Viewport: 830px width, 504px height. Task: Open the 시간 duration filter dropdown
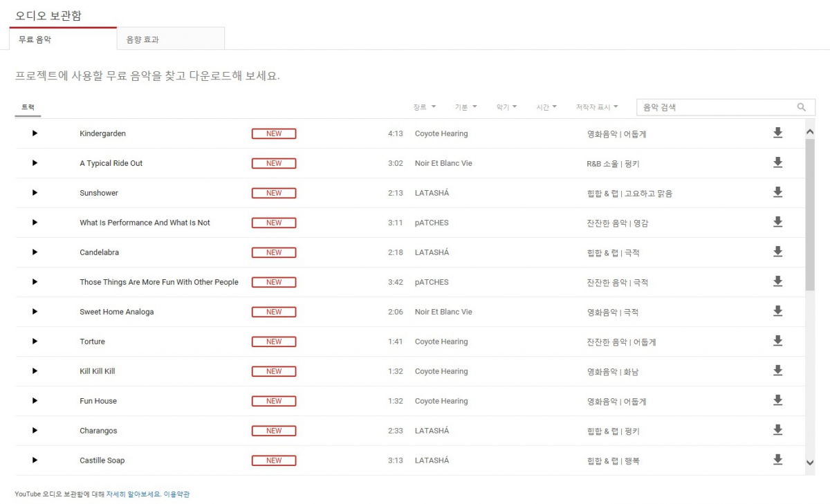pos(546,107)
